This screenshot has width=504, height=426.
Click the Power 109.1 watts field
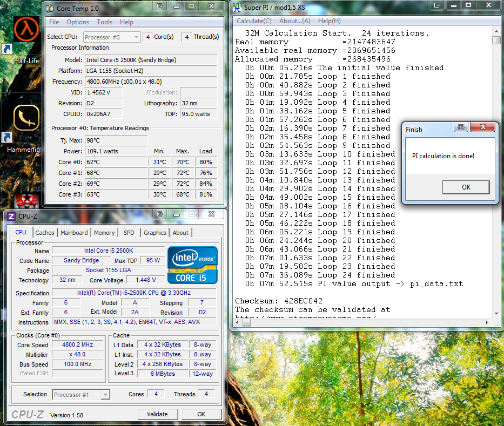coord(116,151)
